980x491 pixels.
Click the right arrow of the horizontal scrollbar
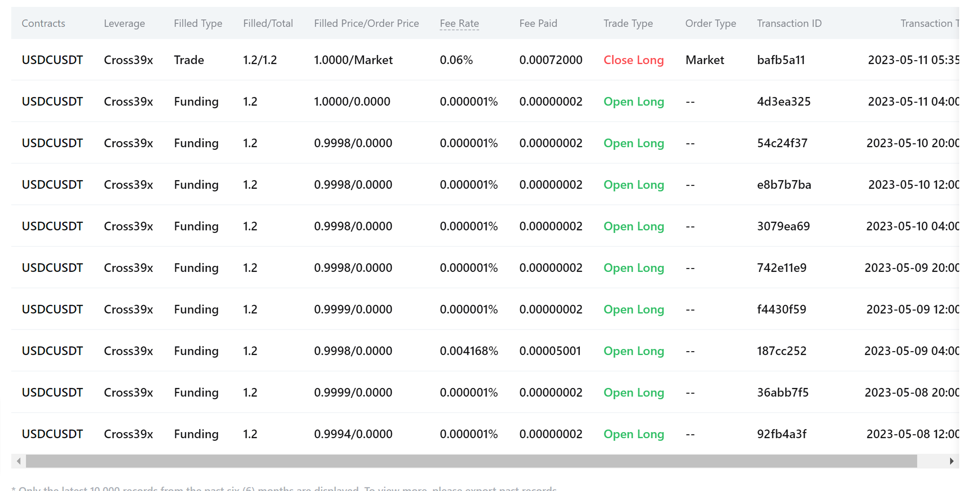click(951, 461)
